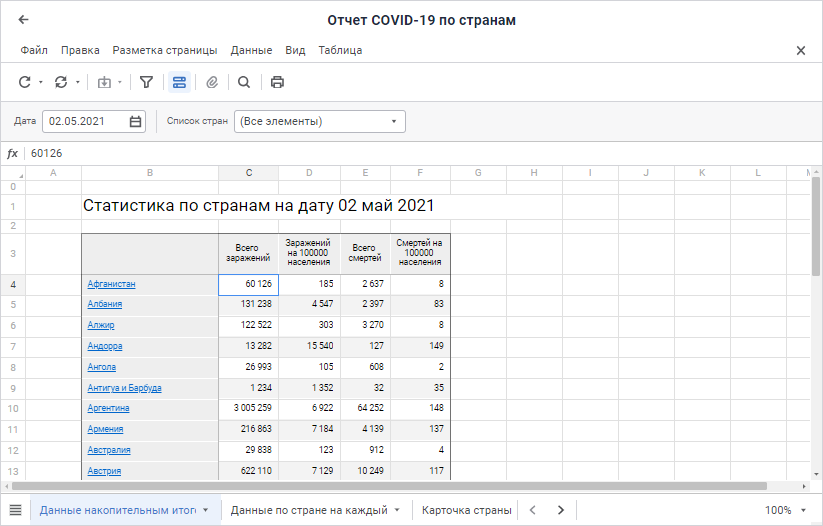Open the Австралия link

(x=109, y=450)
